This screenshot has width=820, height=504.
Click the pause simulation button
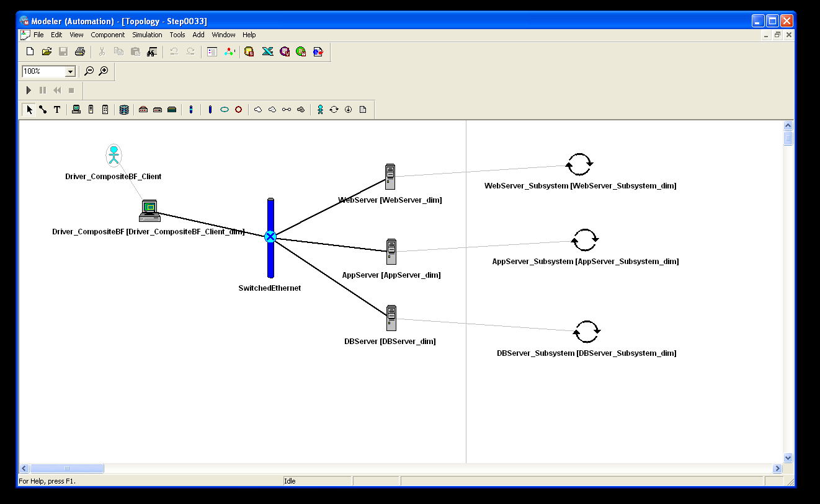click(x=43, y=91)
